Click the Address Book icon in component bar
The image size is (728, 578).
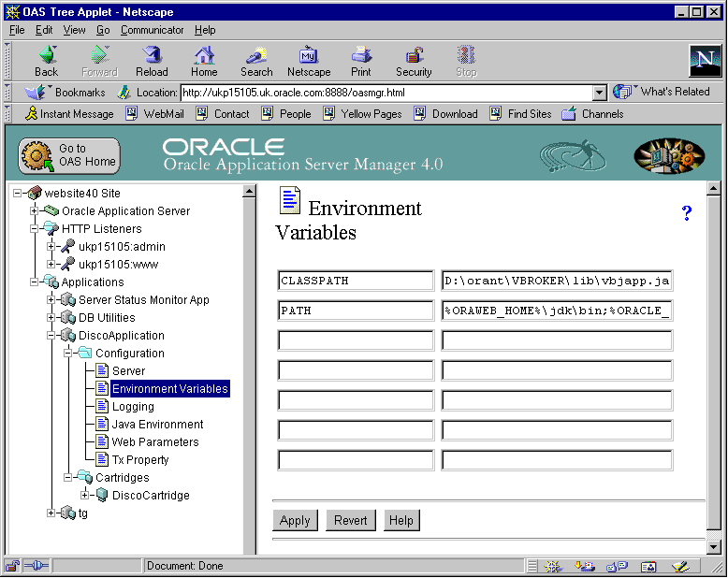point(648,566)
